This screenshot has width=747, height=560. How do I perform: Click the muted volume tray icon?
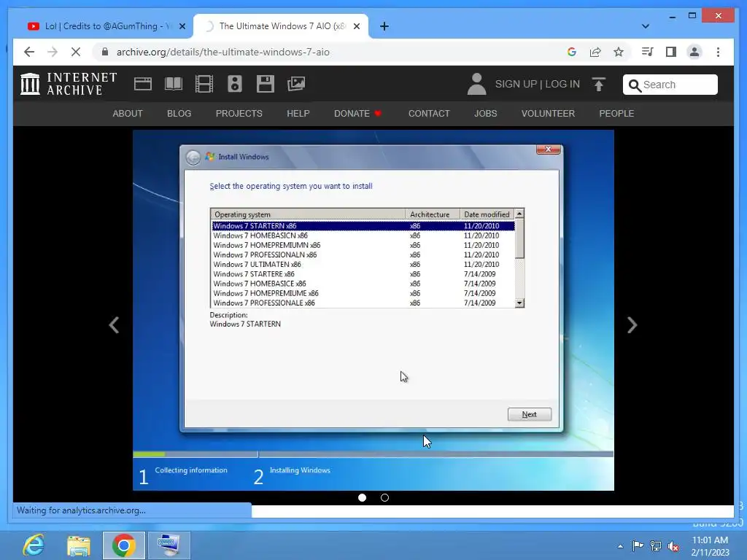click(673, 546)
